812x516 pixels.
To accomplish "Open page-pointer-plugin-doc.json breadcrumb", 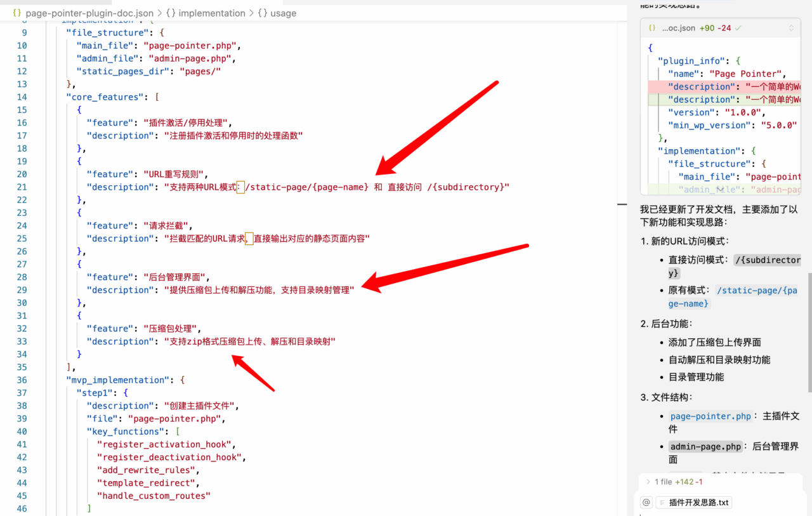I will pyautogui.click(x=89, y=13).
